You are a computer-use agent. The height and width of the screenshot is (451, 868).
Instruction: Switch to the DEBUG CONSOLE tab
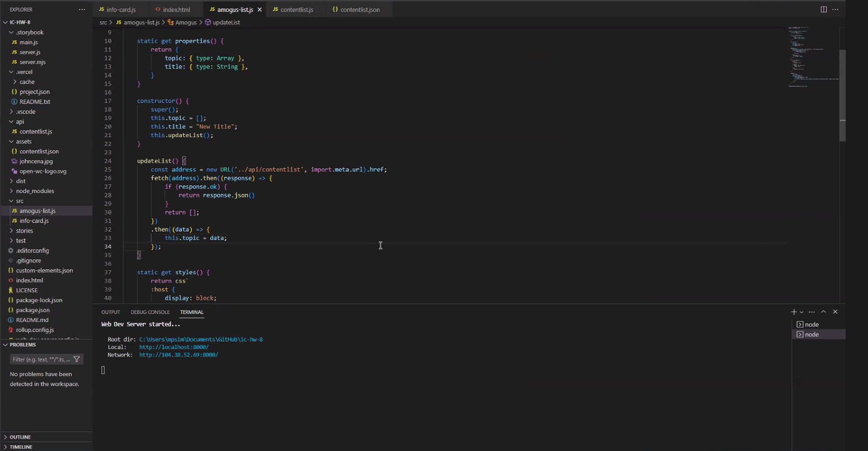pyautogui.click(x=150, y=312)
